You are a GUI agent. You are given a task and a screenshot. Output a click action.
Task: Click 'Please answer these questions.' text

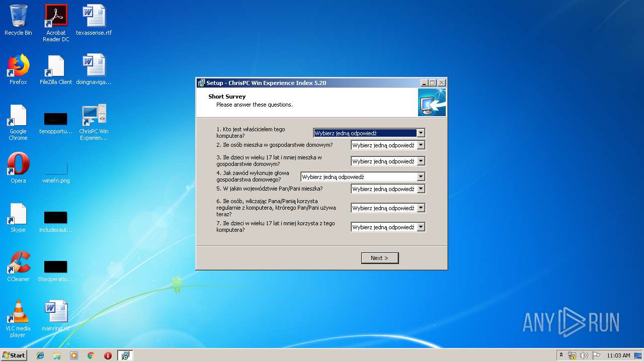[255, 105]
